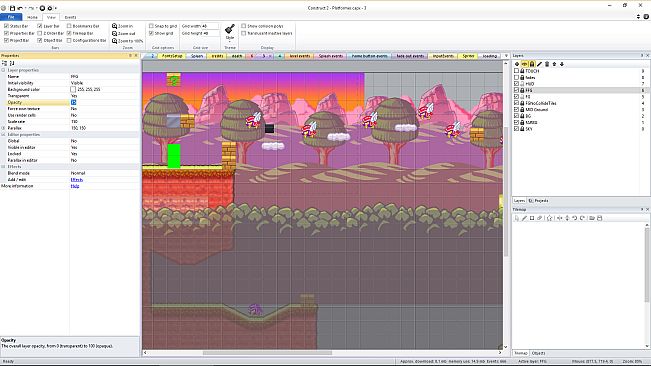Select the MID Ground layer row
Screen dimensions: 651x366
coord(580,110)
